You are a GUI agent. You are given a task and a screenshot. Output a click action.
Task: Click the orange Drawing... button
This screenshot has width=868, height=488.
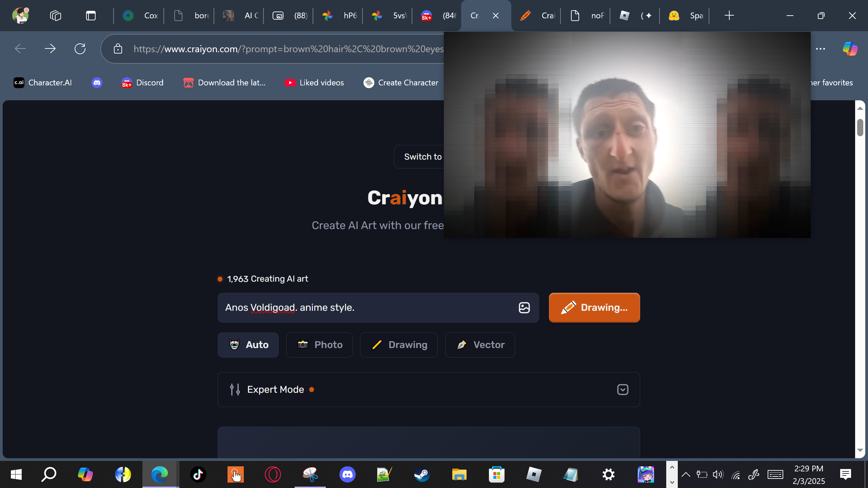click(594, 308)
